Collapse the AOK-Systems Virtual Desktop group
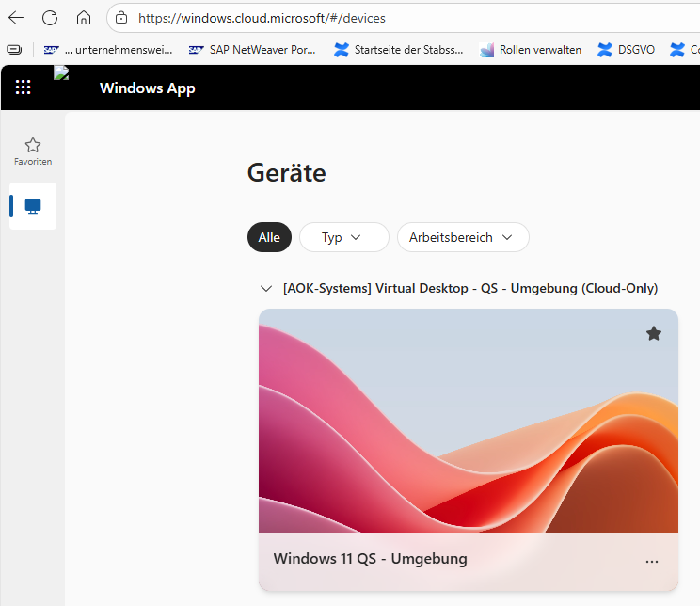 point(265,289)
